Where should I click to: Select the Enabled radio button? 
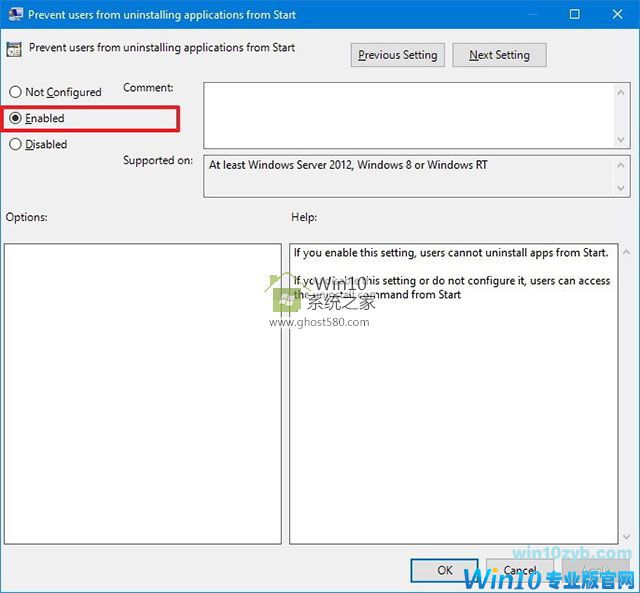pyautogui.click(x=16, y=118)
